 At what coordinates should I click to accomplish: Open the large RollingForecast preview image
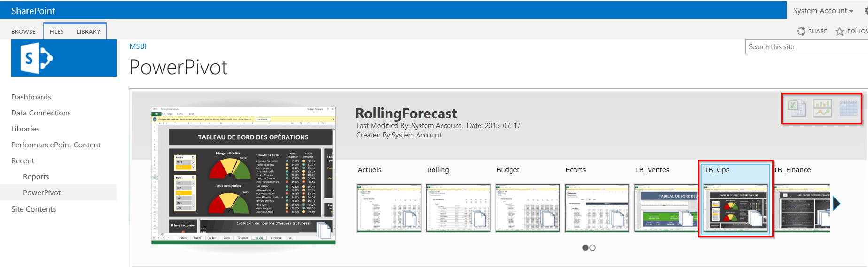point(243,175)
